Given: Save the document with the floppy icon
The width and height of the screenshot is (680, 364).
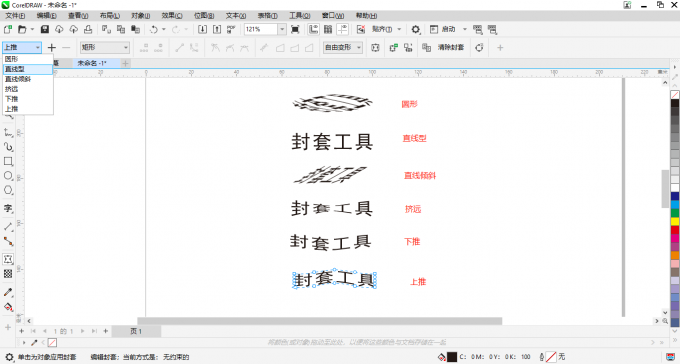Looking at the screenshot, I should 45,30.
